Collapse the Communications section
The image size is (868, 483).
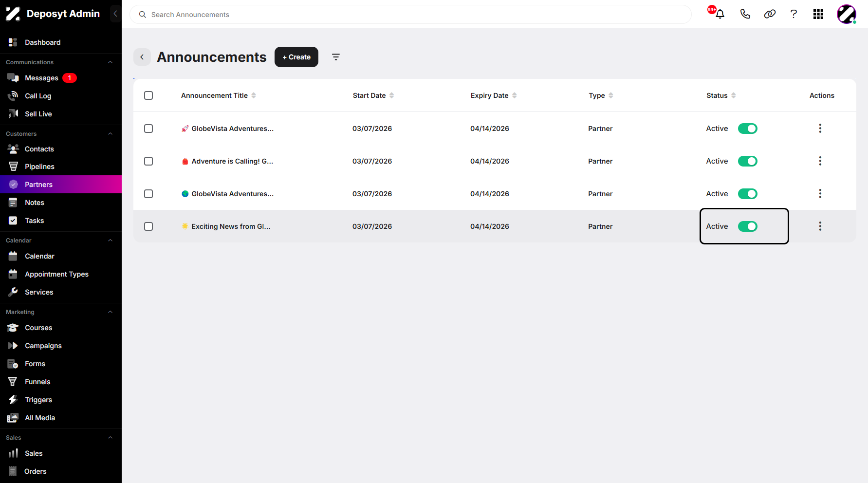(111, 62)
